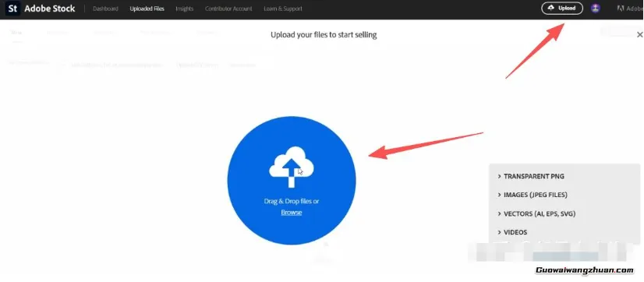
Task: Open the user profile avatar
Action: 595,9
